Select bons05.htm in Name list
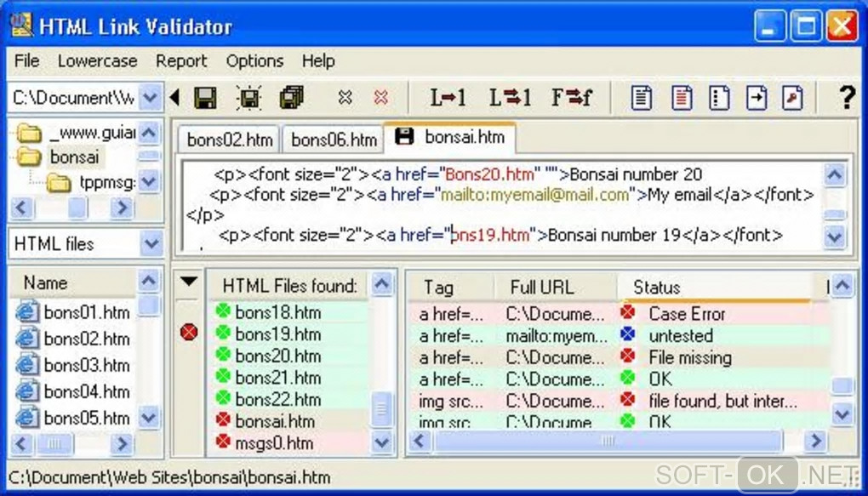Image resolution: width=868 pixels, height=496 pixels. [72, 418]
